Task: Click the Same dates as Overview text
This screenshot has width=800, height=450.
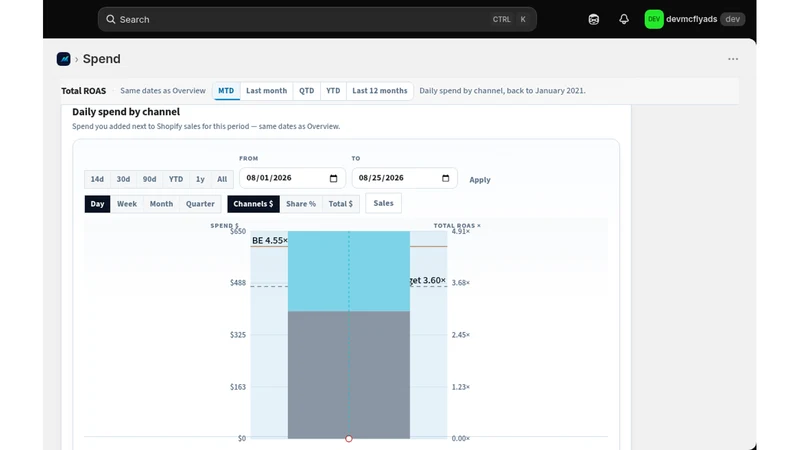Action: coord(163,91)
